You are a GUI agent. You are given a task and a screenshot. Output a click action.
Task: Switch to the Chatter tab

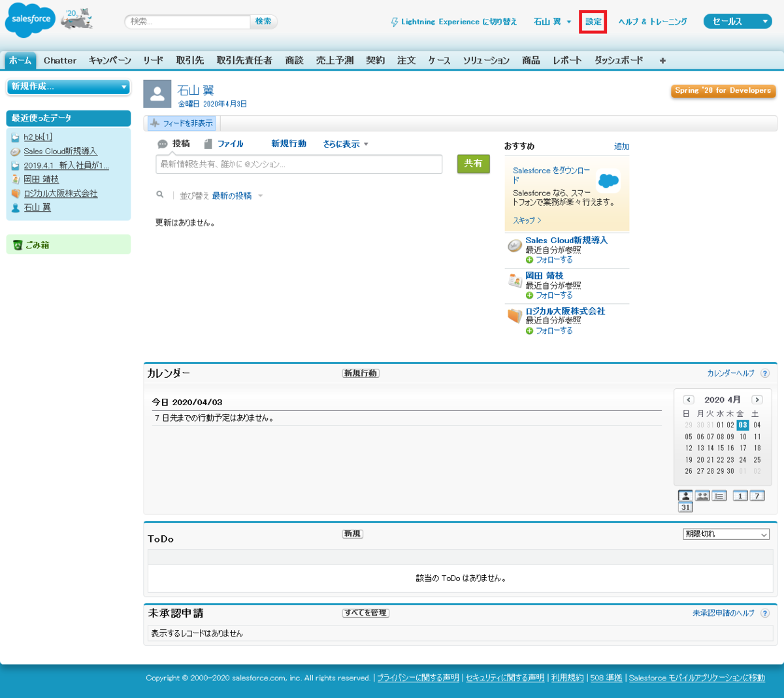pyautogui.click(x=60, y=61)
